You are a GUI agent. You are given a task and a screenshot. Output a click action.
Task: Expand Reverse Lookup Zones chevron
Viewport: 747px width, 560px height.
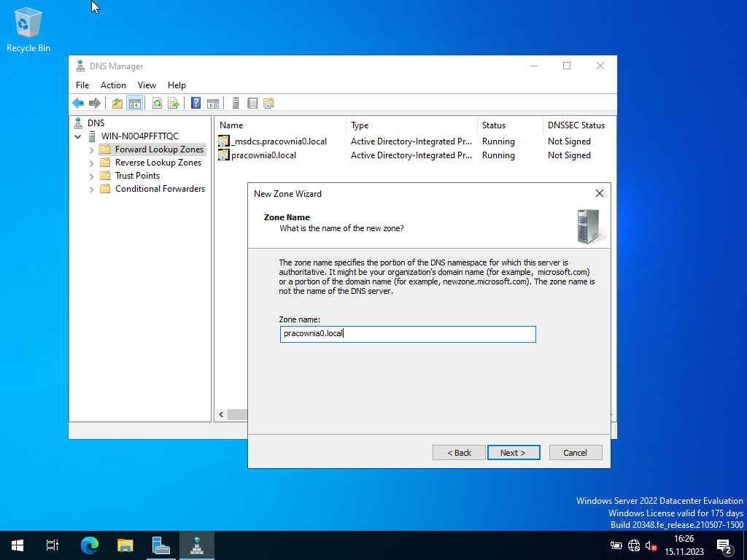91,163
